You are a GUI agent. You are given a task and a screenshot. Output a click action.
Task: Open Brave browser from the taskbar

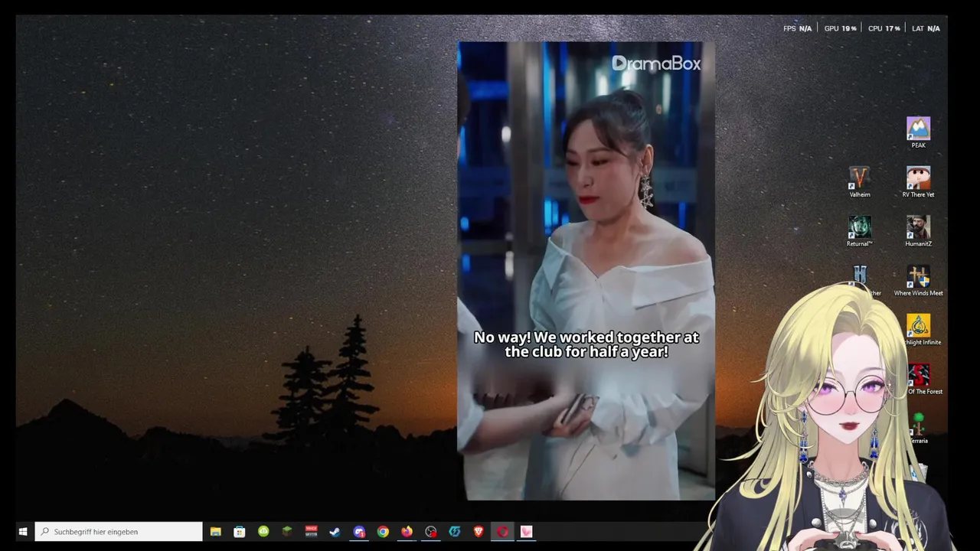point(479,531)
